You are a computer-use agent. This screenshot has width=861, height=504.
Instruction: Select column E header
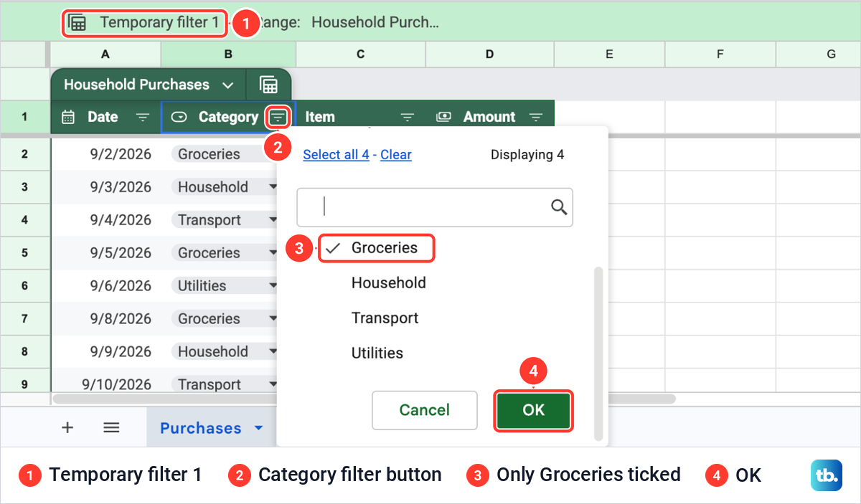tap(608, 54)
